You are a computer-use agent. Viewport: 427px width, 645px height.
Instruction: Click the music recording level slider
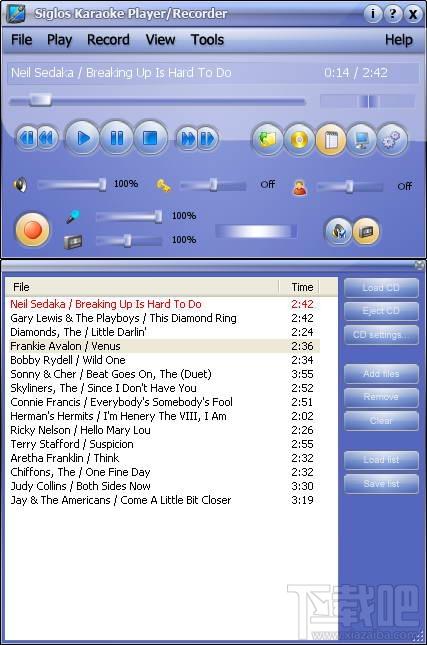(x=129, y=240)
